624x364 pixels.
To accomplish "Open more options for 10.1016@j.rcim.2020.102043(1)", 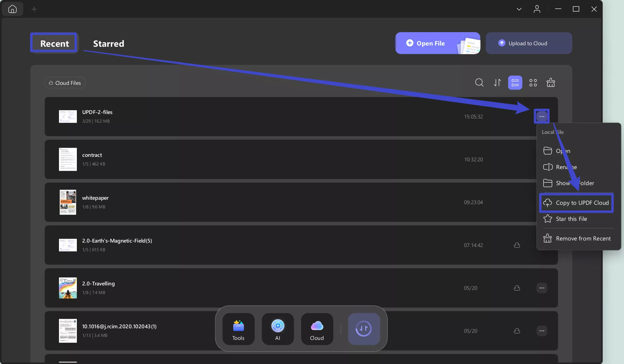I will coord(541,331).
